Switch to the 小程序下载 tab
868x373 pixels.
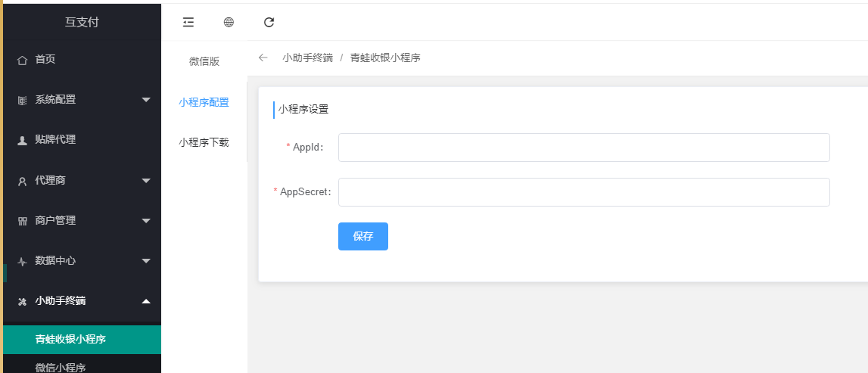[x=204, y=142]
